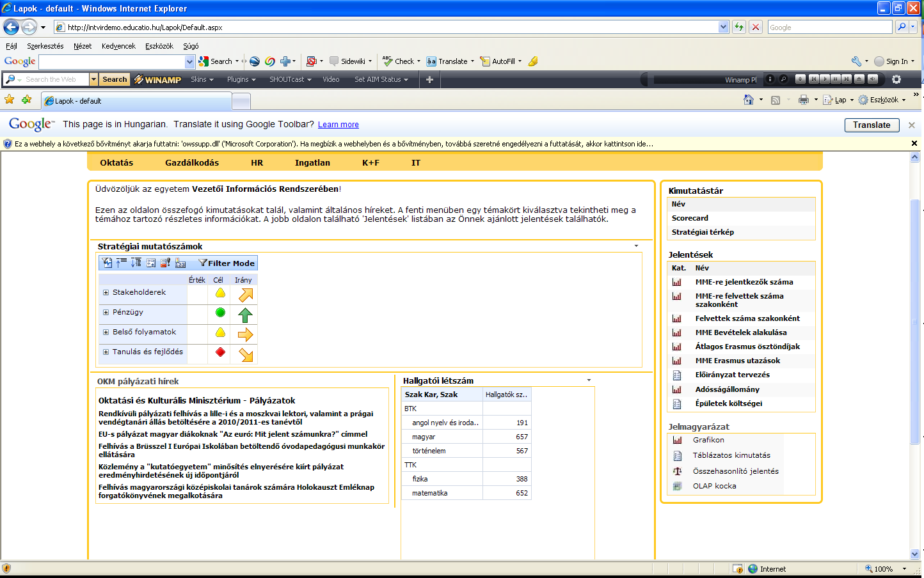Image resolution: width=924 pixels, height=578 pixels.
Task: Expand the Belső folyamatok row
Action: pyautogui.click(x=106, y=332)
